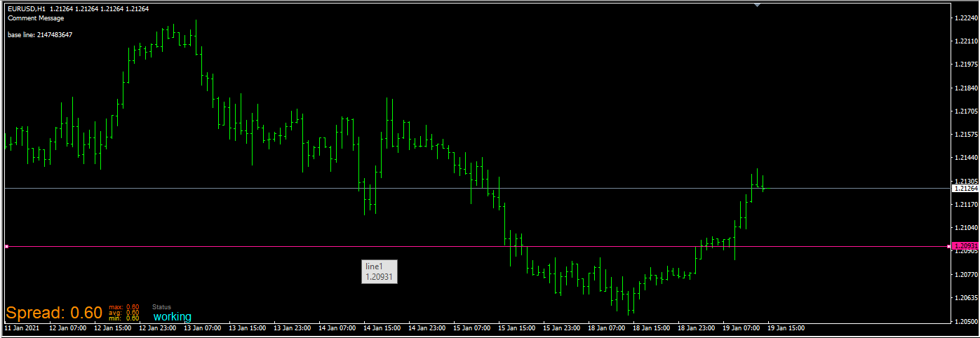Click the cyan working status text
The height and width of the screenshot is (338, 980).
[172, 317]
